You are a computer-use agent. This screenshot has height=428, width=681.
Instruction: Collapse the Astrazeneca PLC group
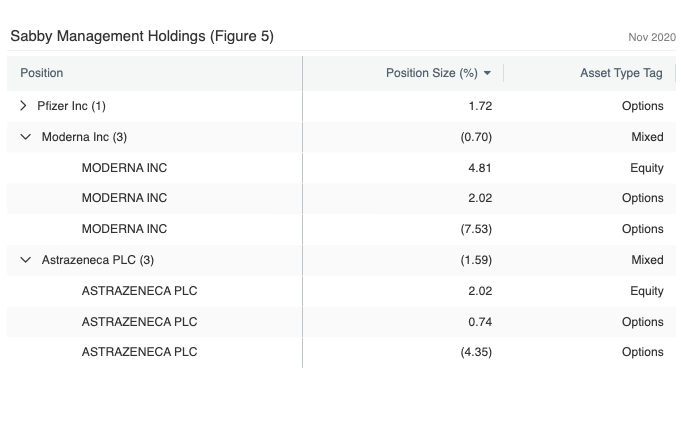click(25, 260)
